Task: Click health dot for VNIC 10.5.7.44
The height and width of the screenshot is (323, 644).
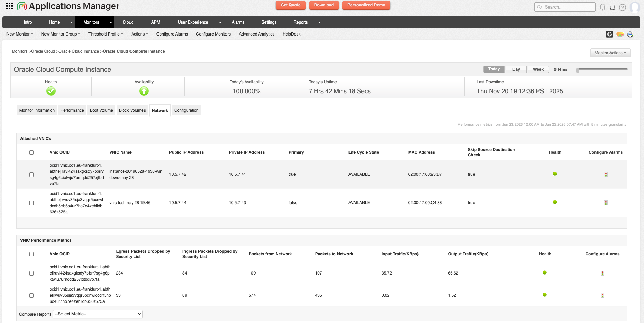Action: pos(555,202)
